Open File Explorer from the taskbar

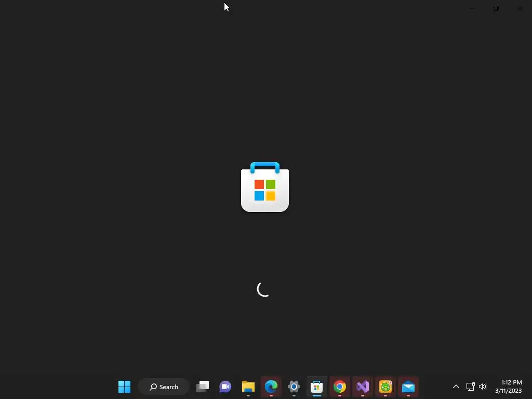tap(248, 387)
